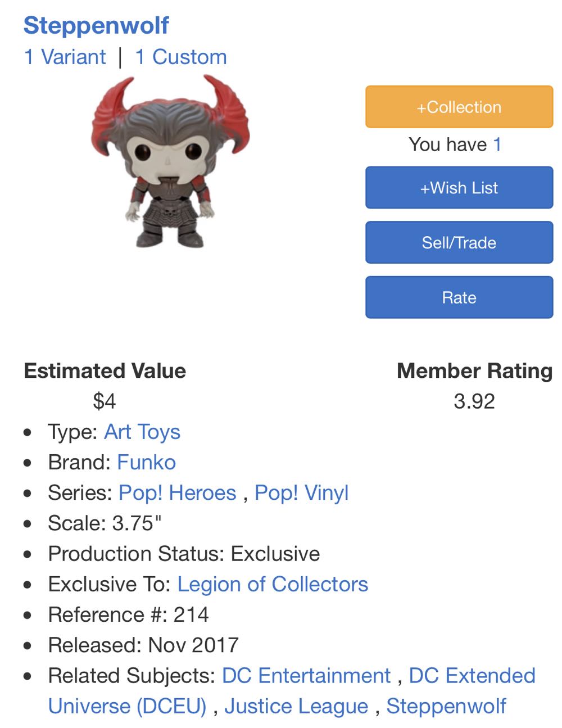562x728 pixels.
Task: Open the Art Toys type link
Action: click(140, 432)
